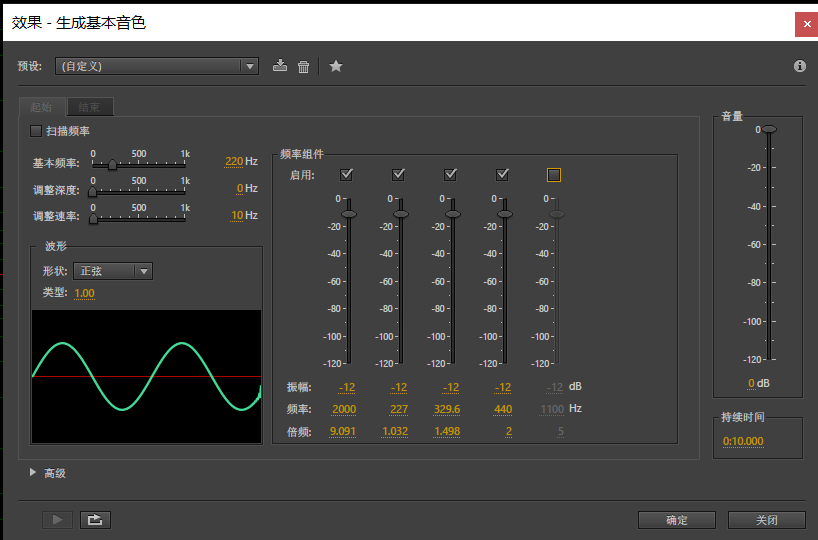The image size is (818, 540).
Task: Click the 329.6 frequency value
Action: pos(447,410)
